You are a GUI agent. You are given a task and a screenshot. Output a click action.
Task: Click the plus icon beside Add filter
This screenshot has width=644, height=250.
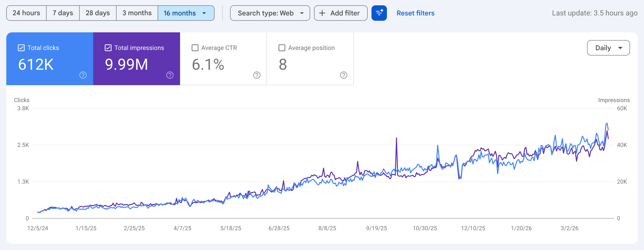click(322, 13)
